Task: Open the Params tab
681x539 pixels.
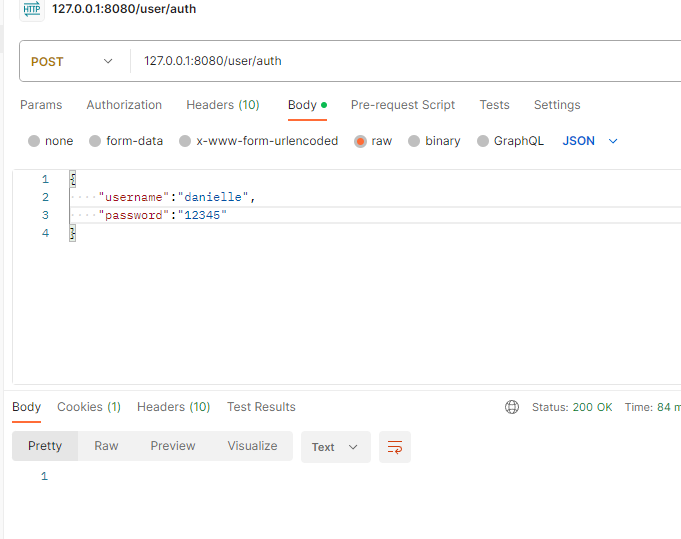Action: 41,105
